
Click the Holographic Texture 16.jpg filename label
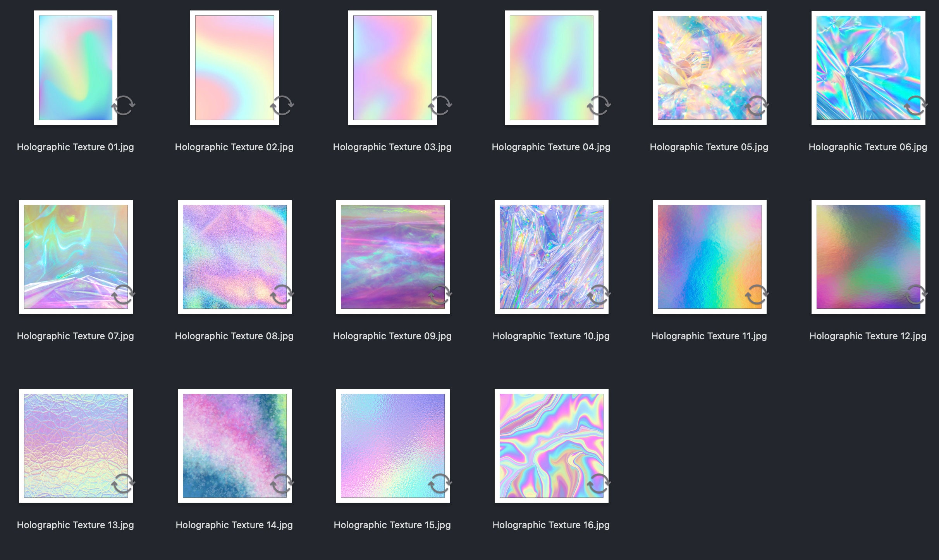click(550, 525)
